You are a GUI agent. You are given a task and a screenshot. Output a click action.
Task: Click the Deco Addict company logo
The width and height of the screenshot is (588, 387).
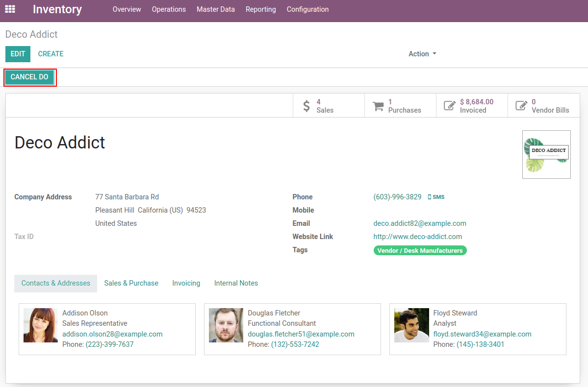point(546,154)
